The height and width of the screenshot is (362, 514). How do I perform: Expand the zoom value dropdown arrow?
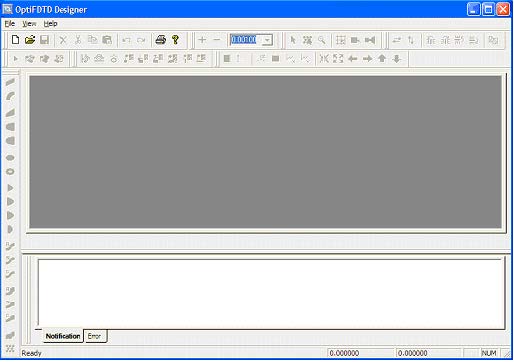[x=267, y=40]
